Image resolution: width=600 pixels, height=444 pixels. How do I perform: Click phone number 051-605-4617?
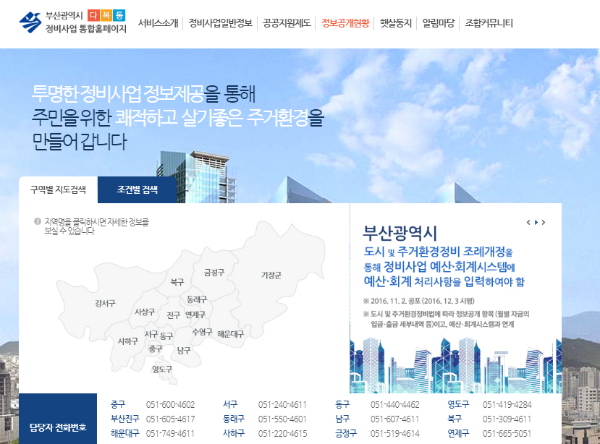pos(170,419)
